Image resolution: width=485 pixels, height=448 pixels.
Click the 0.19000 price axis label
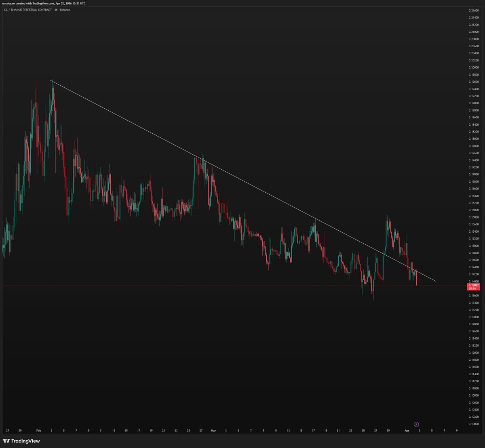click(x=474, y=103)
